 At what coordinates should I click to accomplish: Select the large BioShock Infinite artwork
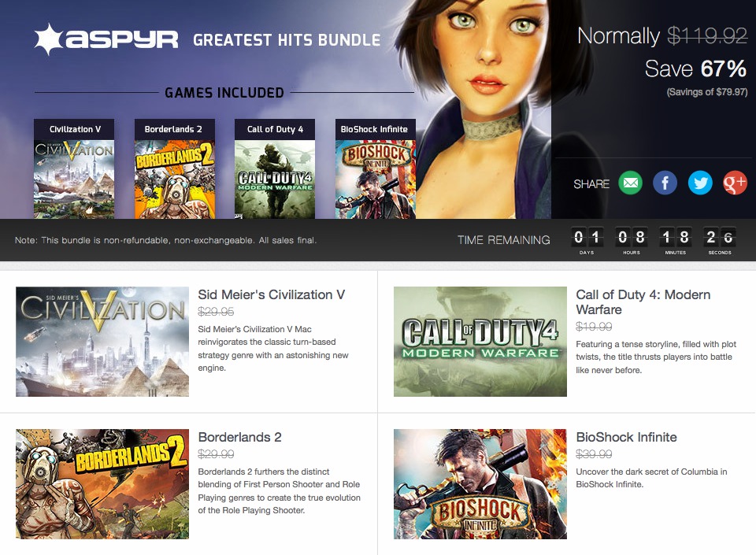[x=480, y=483]
